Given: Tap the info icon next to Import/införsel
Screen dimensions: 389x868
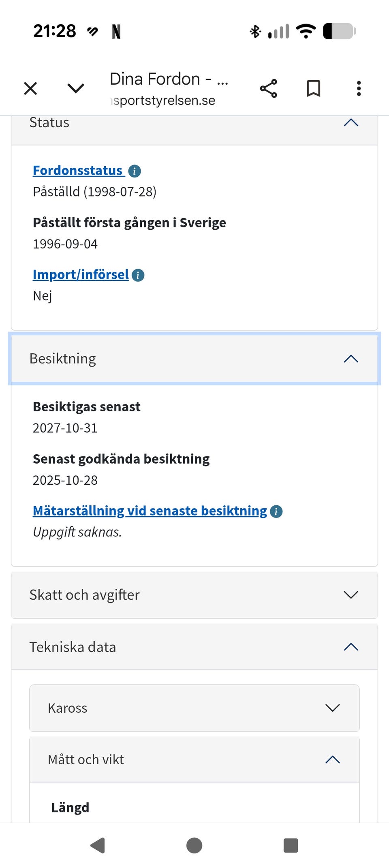Looking at the screenshot, I should [x=138, y=275].
